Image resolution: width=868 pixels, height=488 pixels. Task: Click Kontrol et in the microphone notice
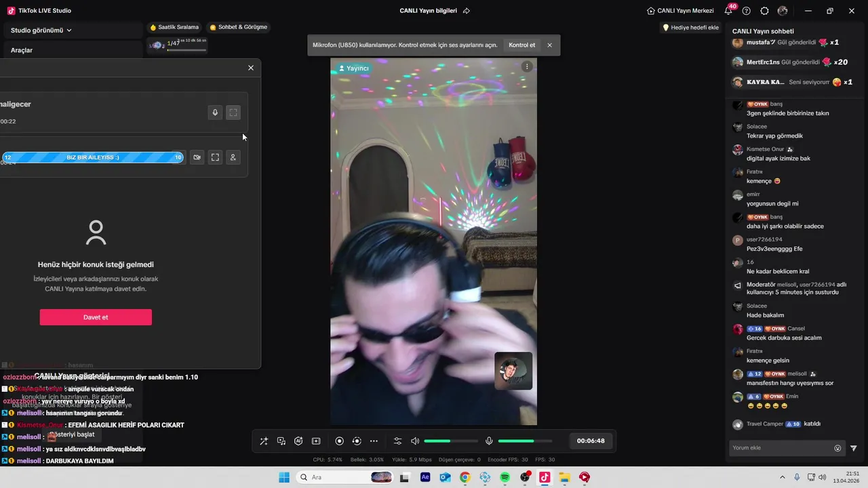pyautogui.click(x=521, y=45)
